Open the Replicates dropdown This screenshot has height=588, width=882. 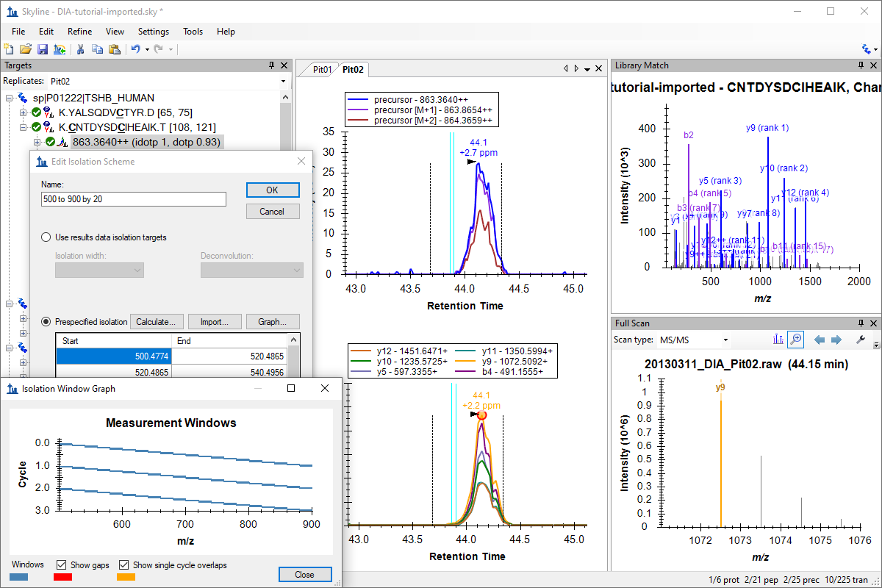click(283, 81)
